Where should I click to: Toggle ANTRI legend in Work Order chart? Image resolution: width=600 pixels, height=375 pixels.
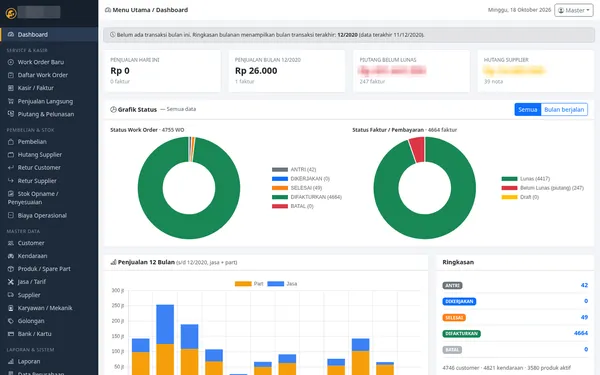click(x=294, y=170)
